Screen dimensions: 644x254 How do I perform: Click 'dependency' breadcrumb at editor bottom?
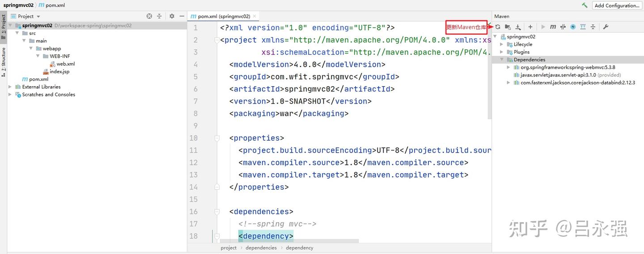(300, 247)
